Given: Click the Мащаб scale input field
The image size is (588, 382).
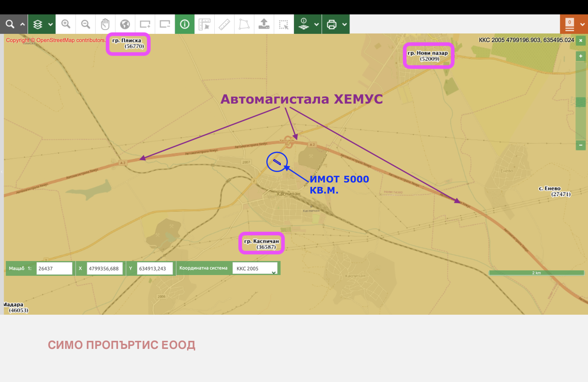Looking at the screenshot, I should (54, 268).
